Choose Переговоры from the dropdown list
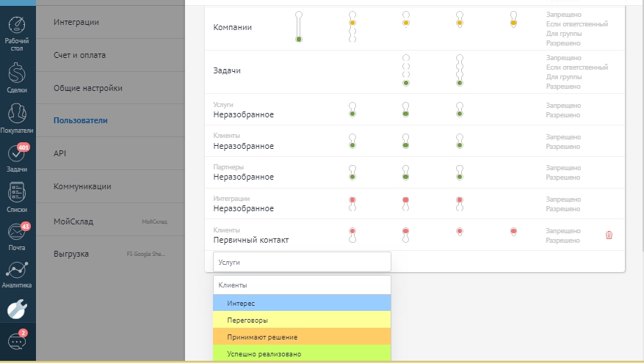644x363 pixels. pyautogui.click(x=302, y=320)
